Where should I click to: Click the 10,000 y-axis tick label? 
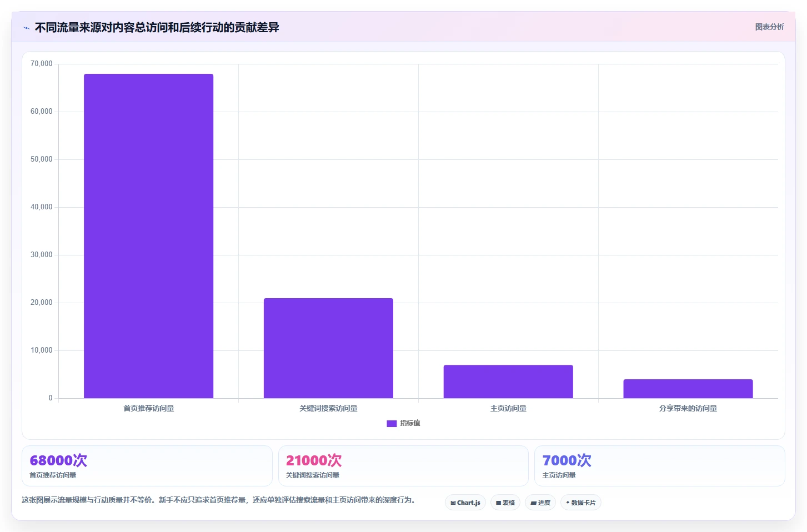(x=42, y=350)
